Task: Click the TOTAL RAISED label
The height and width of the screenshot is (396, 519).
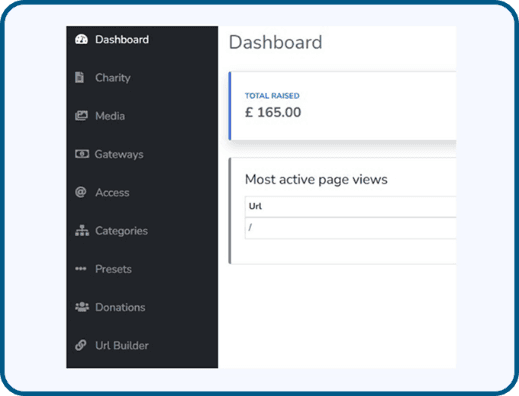Action: coord(272,96)
